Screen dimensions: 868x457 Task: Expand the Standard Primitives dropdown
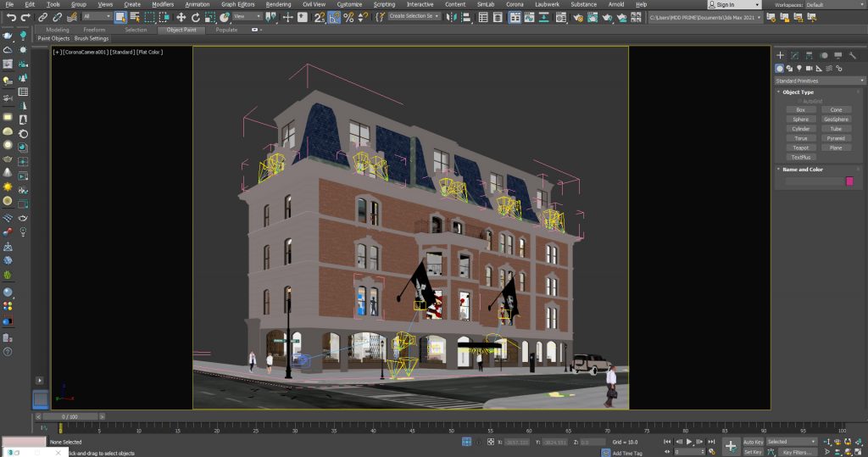click(817, 81)
